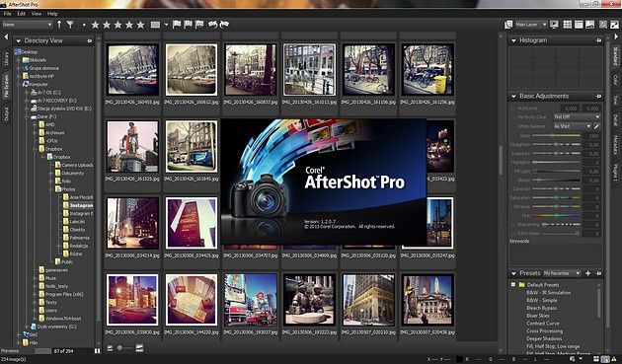Switch to standard split view

pos(579,25)
